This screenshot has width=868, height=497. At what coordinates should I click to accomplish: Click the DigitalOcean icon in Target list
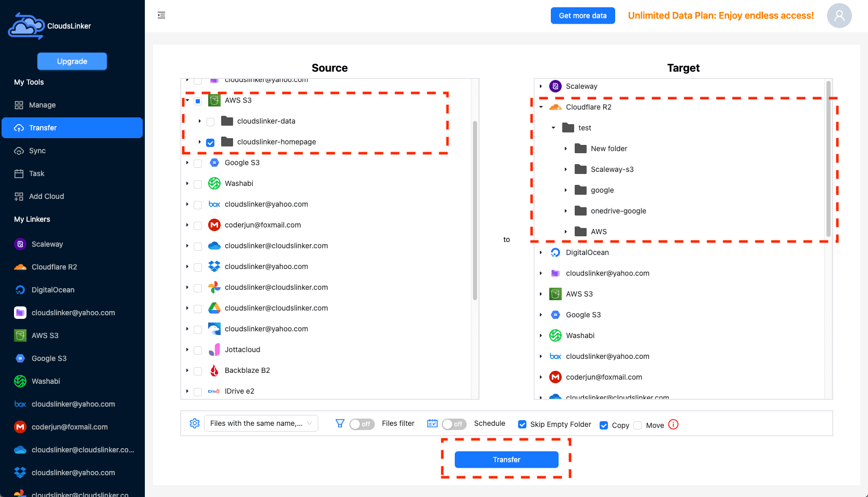coord(555,252)
